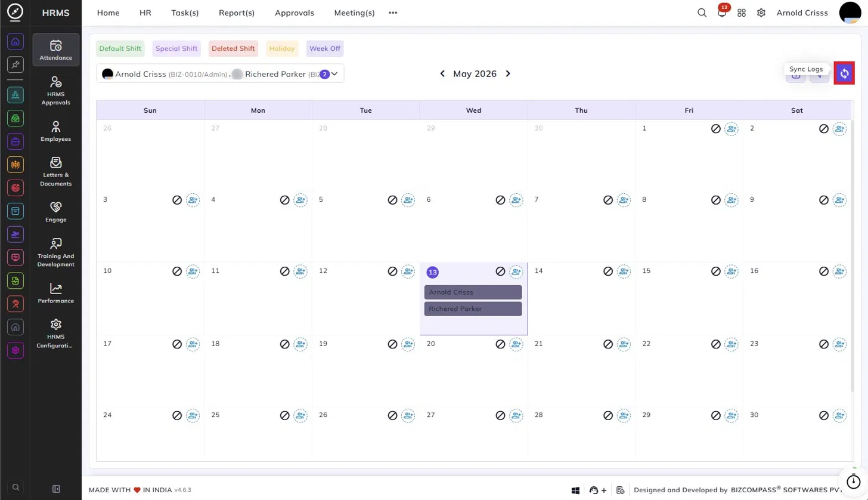Screen dimensions: 868x500
Task: Click the Wed column header
Action: pos(473,110)
